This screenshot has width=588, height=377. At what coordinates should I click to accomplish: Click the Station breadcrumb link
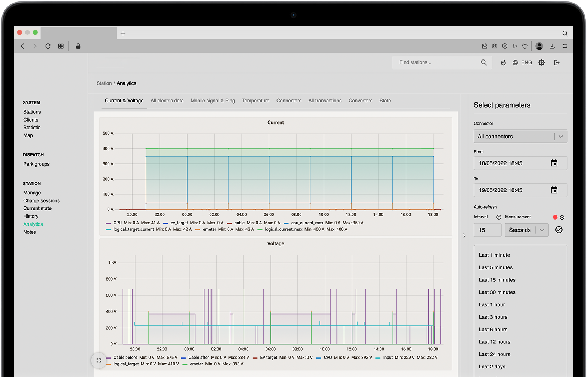[104, 83]
